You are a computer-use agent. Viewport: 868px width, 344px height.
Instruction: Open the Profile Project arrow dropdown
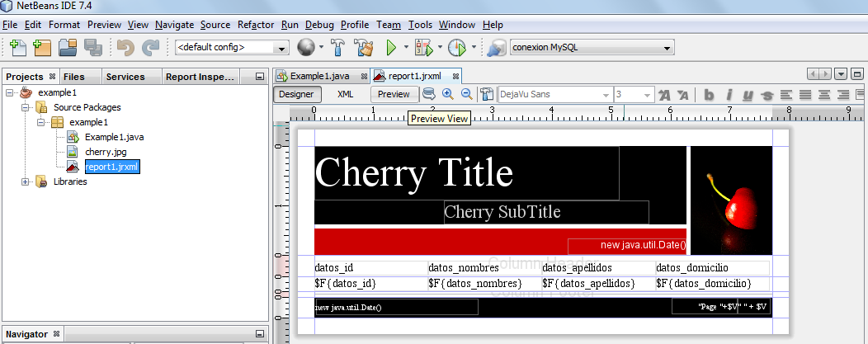point(474,48)
